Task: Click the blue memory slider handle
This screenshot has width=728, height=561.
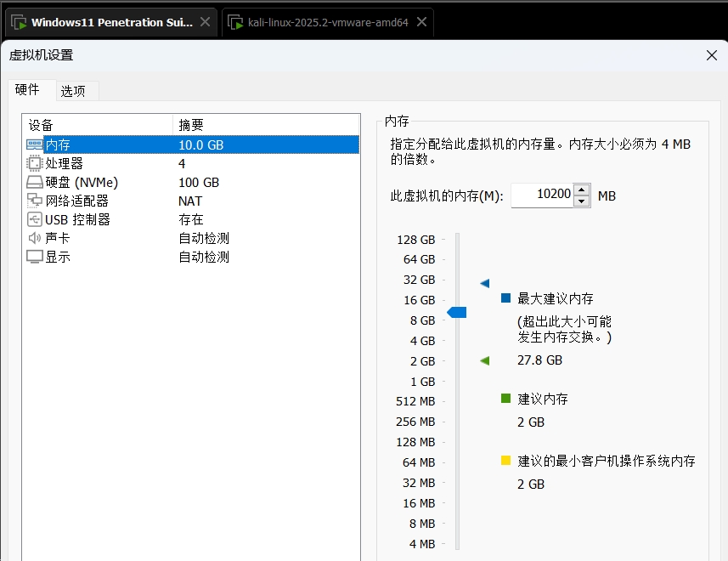Action: pos(457,313)
